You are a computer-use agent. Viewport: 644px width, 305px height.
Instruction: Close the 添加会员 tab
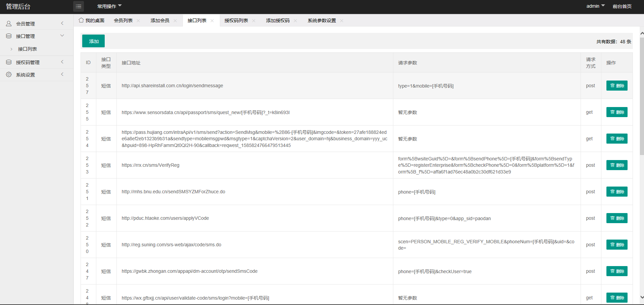coord(175,20)
